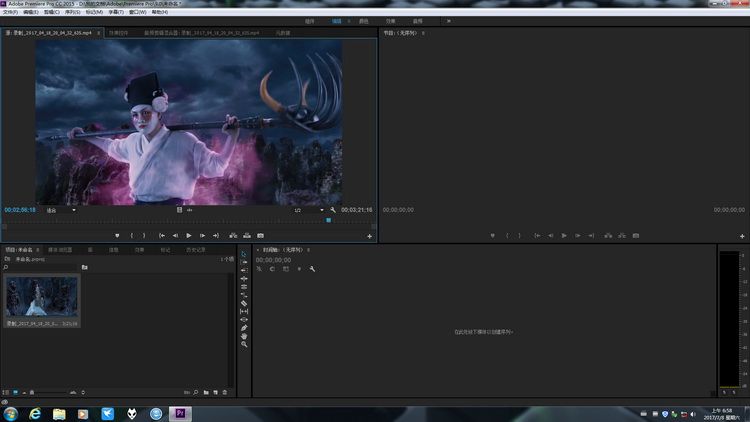750x422 pixels.
Task: Open the Program monitor panel menu
Action: pyautogui.click(x=423, y=33)
